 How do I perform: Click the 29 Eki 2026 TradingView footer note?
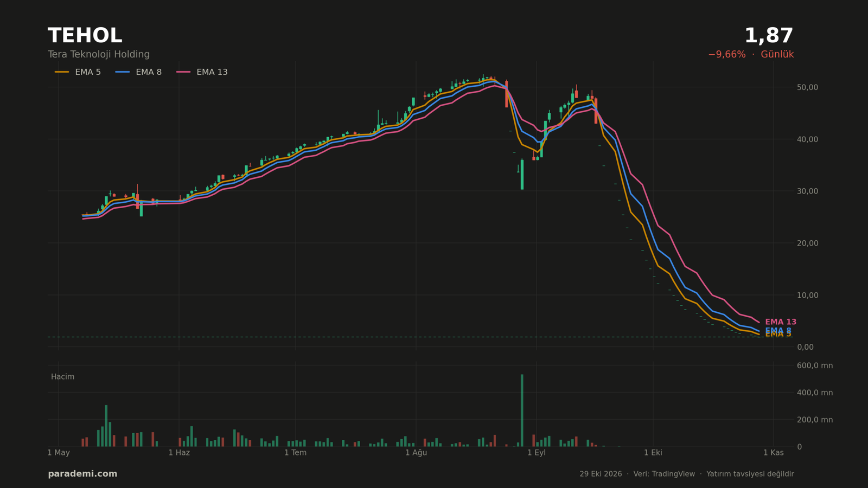(x=686, y=474)
